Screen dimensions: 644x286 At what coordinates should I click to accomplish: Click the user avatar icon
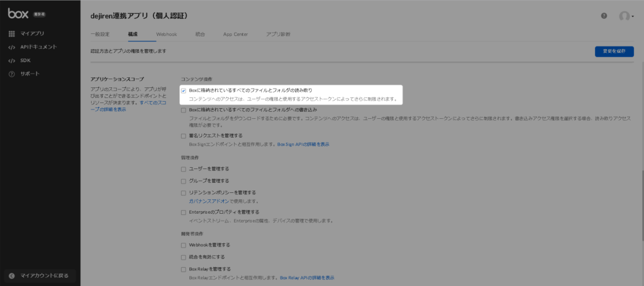click(x=625, y=16)
